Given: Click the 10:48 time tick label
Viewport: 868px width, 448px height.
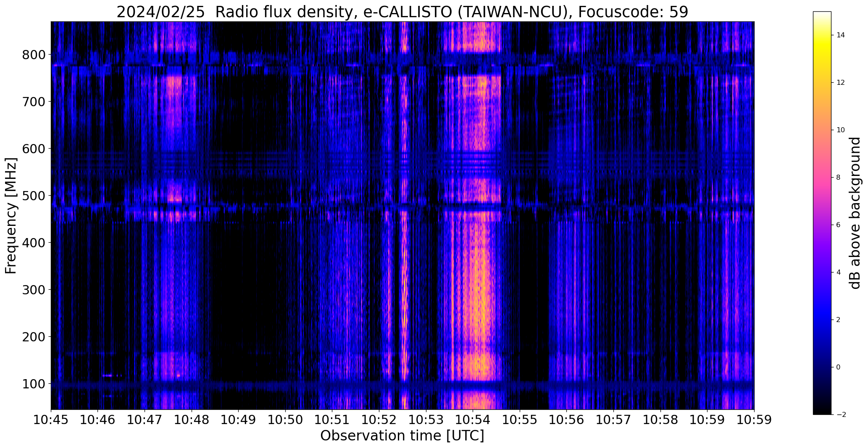Looking at the screenshot, I should click(192, 420).
